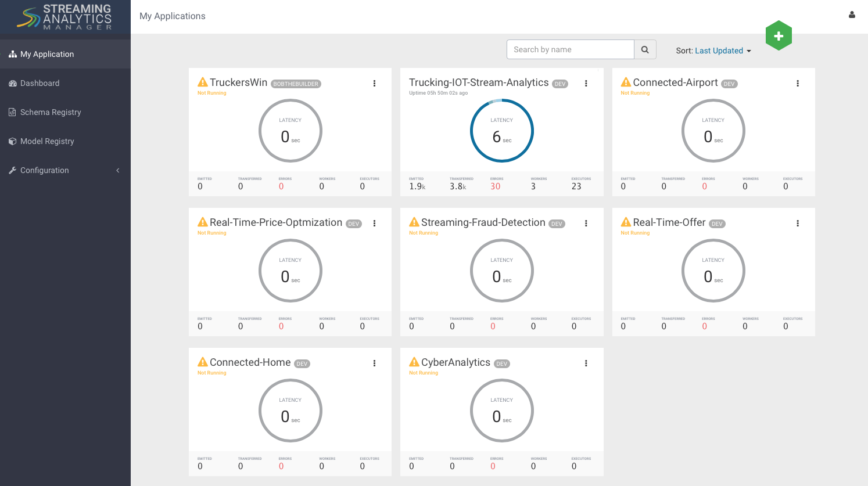Click the warning icon on Real-Time-Offer
Image resolution: width=868 pixels, height=486 pixels.
(x=626, y=222)
